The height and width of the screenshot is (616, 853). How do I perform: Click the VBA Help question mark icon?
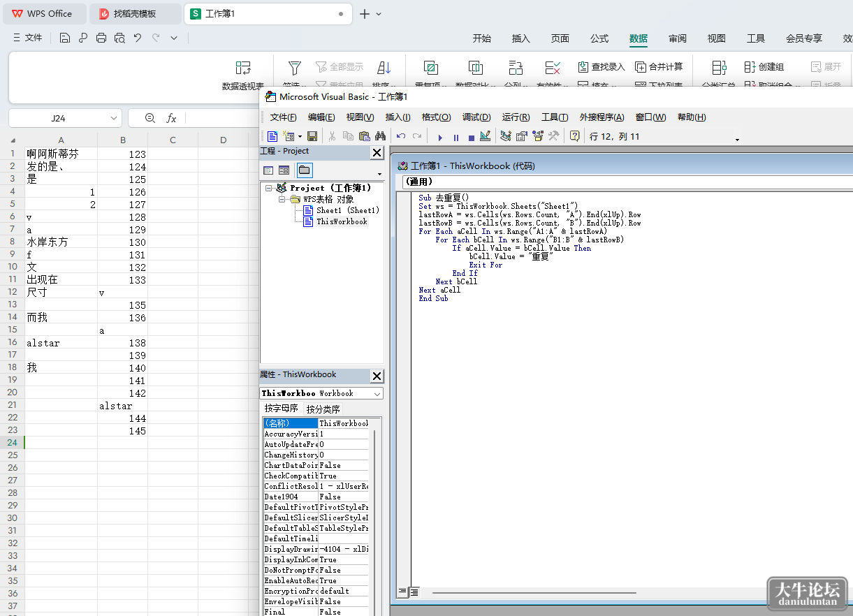(x=574, y=136)
